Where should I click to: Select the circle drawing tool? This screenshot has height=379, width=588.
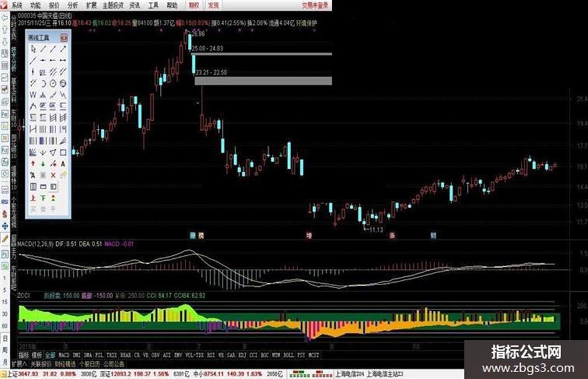(x=54, y=83)
